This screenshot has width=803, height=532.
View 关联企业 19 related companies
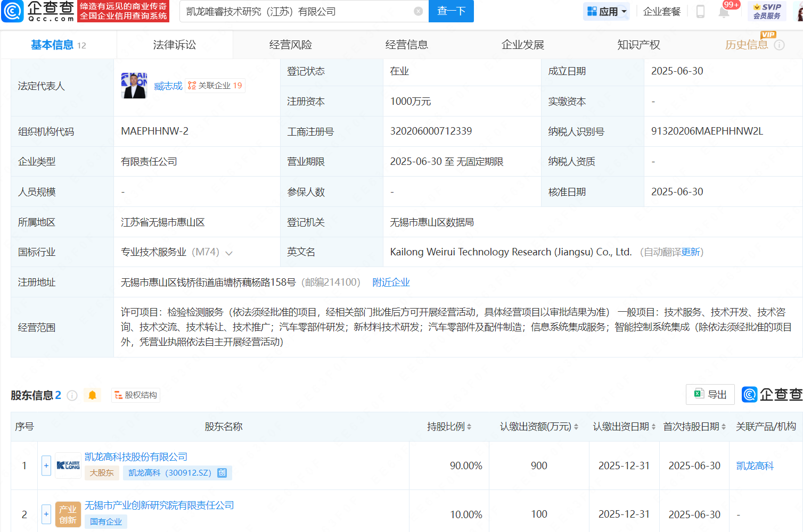(x=216, y=86)
